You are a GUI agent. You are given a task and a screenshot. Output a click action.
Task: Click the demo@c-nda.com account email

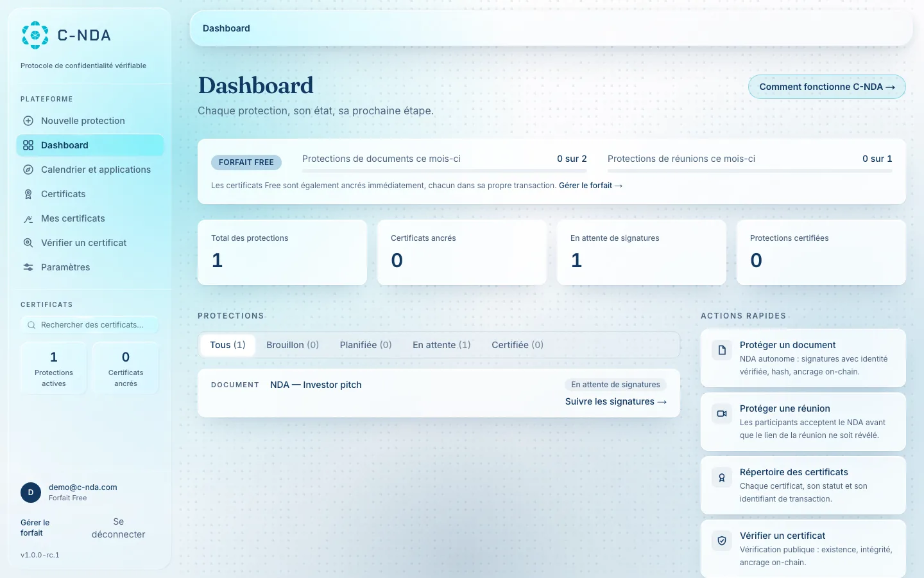[83, 487]
